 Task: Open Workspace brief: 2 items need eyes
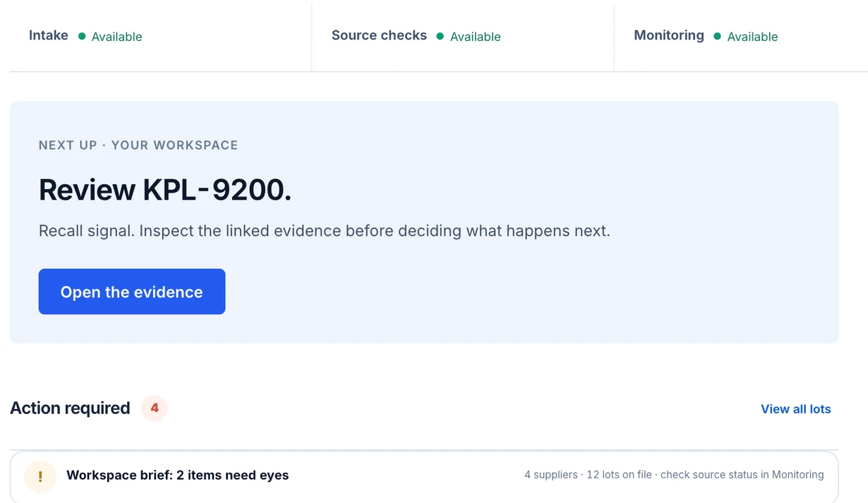click(x=424, y=476)
